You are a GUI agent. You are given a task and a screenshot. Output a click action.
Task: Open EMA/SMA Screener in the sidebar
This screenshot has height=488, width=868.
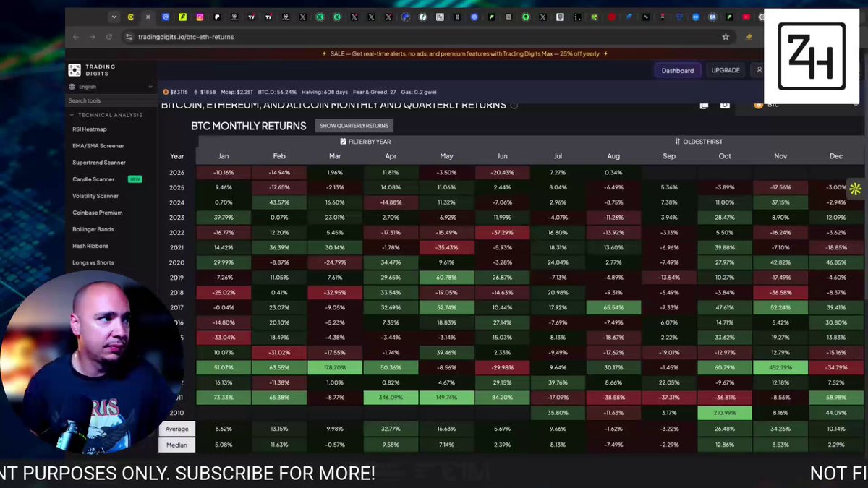[x=98, y=146]
